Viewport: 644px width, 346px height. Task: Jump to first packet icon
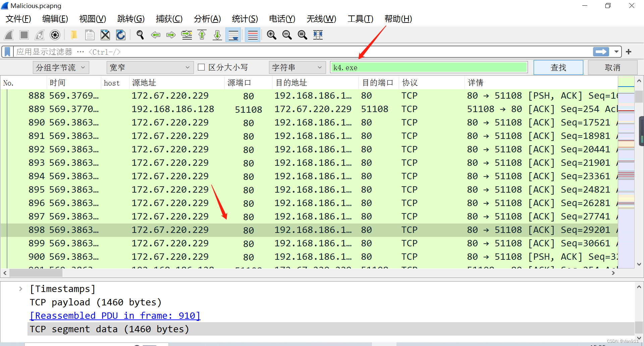202,35
